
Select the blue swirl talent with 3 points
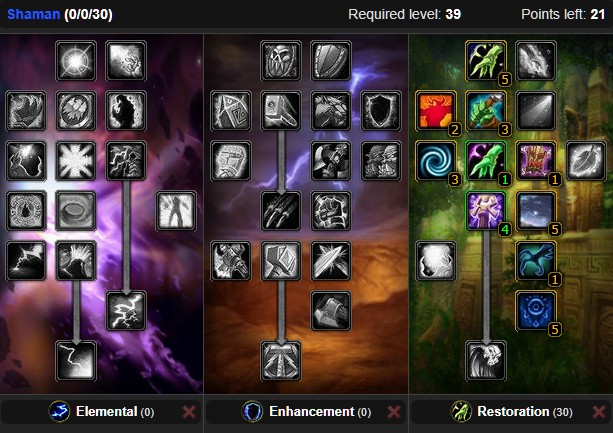click(436, 161)
